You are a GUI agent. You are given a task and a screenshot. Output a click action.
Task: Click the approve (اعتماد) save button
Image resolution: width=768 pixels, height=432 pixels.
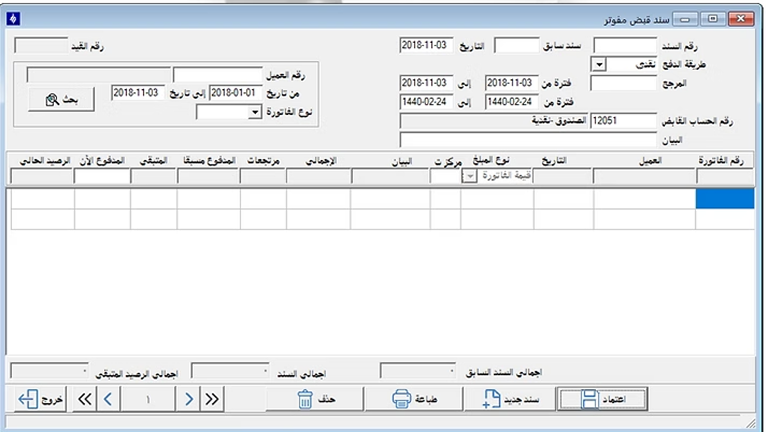[x=602, y=399]
